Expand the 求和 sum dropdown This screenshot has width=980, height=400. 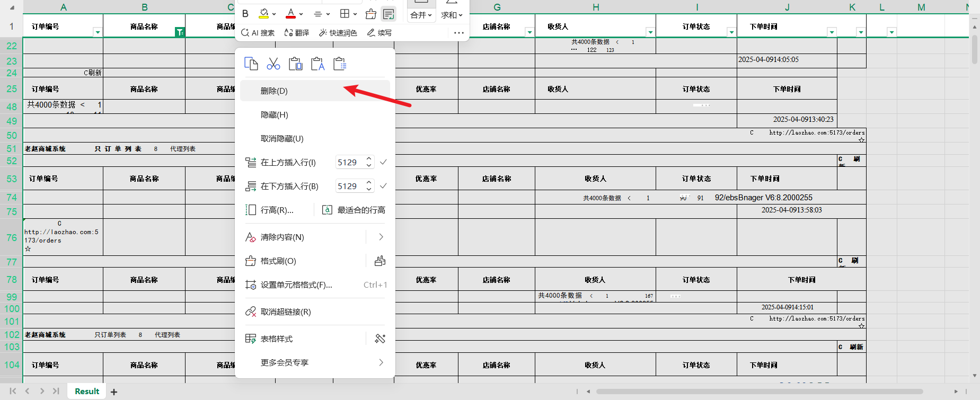[452, 15]
